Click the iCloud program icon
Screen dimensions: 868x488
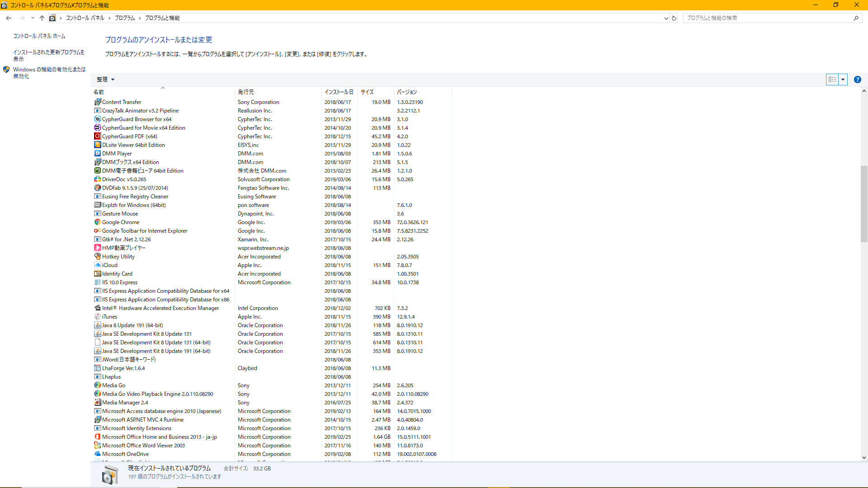97,265
